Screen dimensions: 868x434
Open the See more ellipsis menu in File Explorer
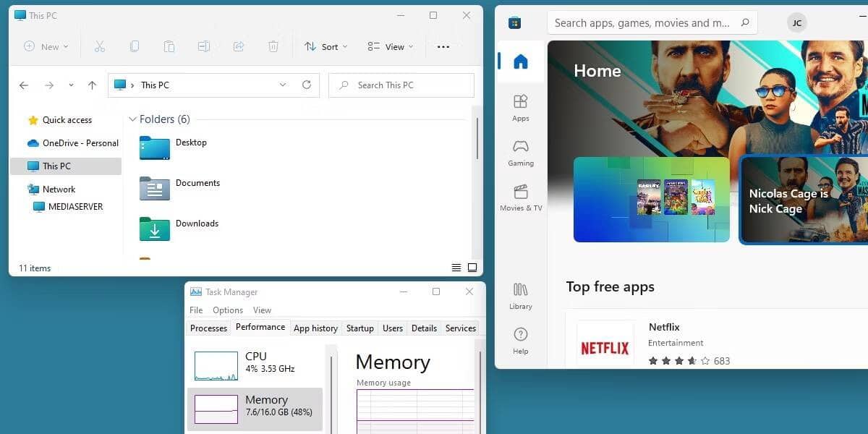click(x=443, y=46)
